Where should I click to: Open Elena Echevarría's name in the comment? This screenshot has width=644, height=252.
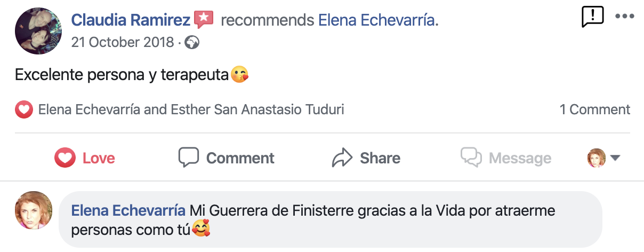pyautogui.click(x=128, y=210)
